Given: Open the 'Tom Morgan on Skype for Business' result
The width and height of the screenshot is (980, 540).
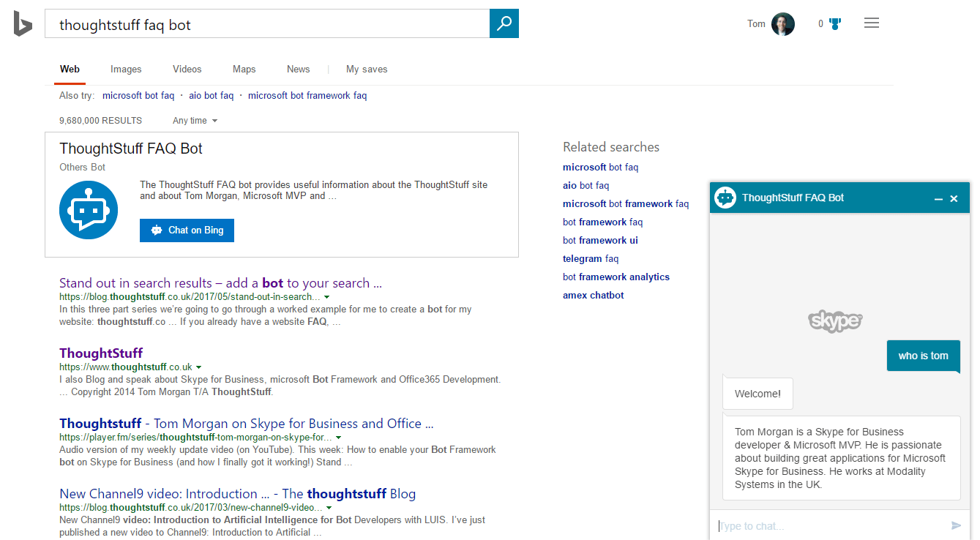Looking at the screenshot, I should pyautogui.click(x=247, y=424).
